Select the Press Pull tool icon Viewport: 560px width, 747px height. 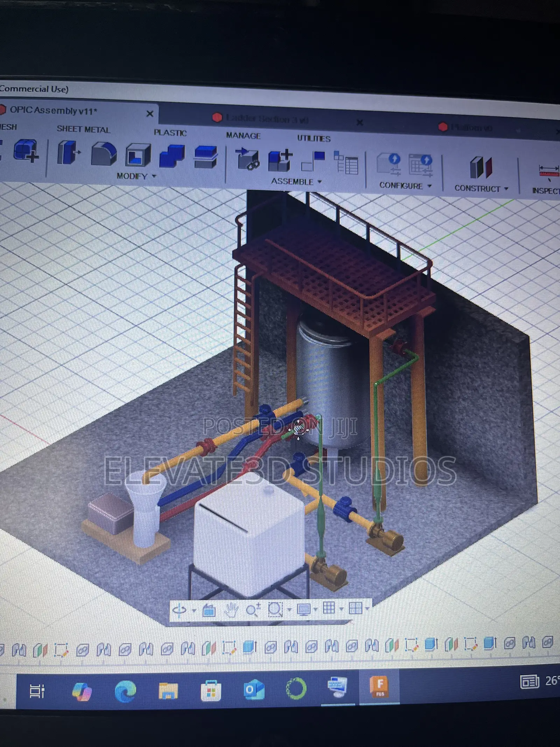[x=69, y=152]
